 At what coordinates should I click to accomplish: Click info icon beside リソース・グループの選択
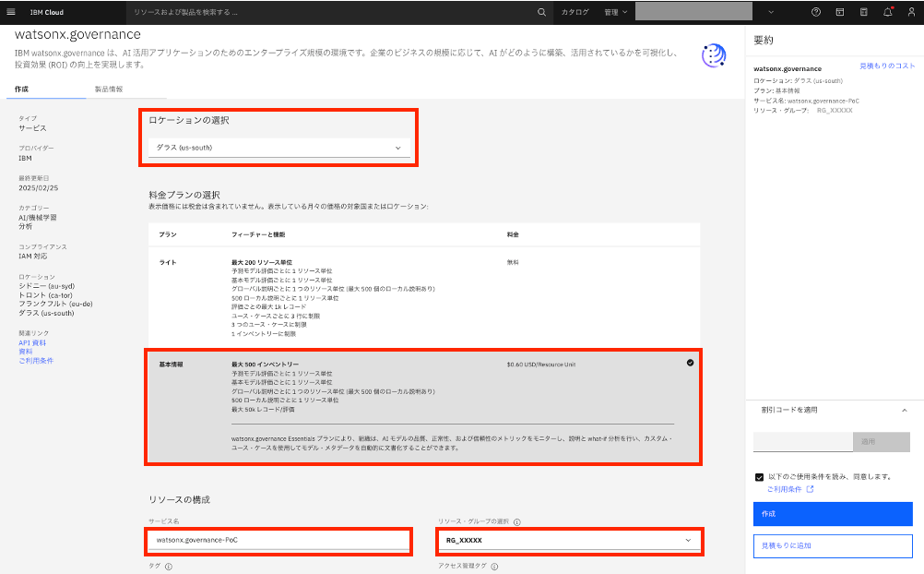pyautogui.click(x=516, y=522)
